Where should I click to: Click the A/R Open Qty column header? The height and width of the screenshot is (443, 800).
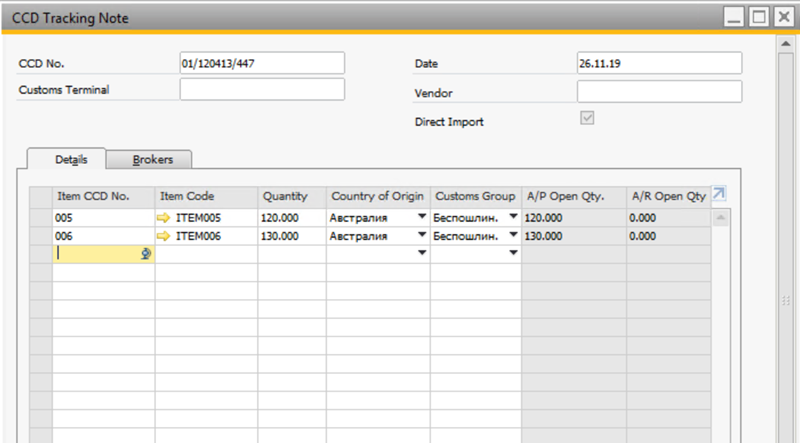pyautogui.click(x=668, y=197)
